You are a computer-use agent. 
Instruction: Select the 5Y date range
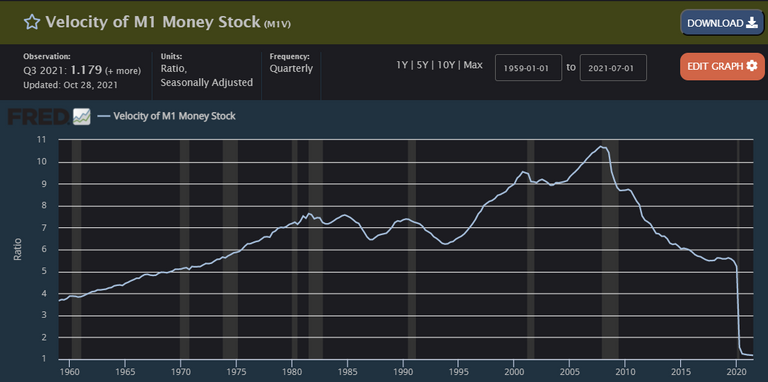(422, 65)
